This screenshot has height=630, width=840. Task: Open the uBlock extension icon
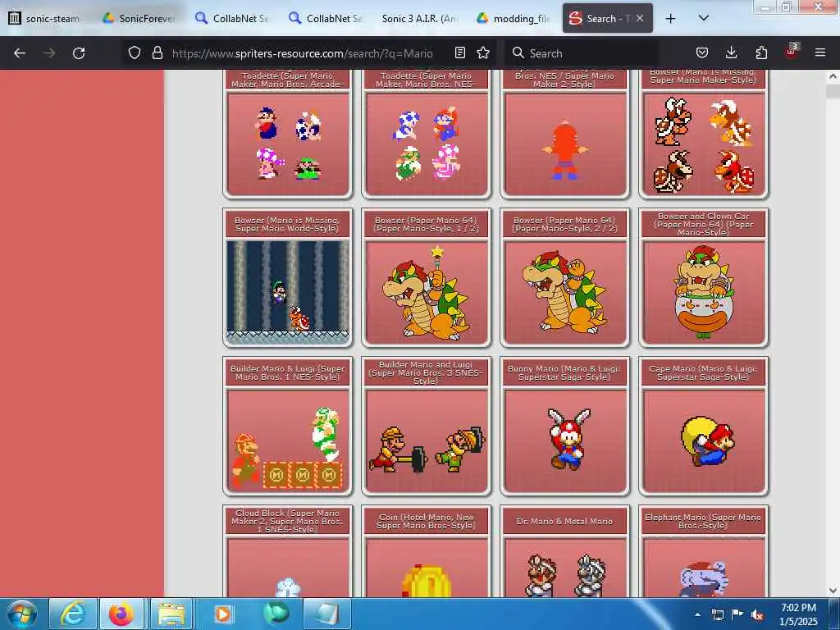point(791,52)
